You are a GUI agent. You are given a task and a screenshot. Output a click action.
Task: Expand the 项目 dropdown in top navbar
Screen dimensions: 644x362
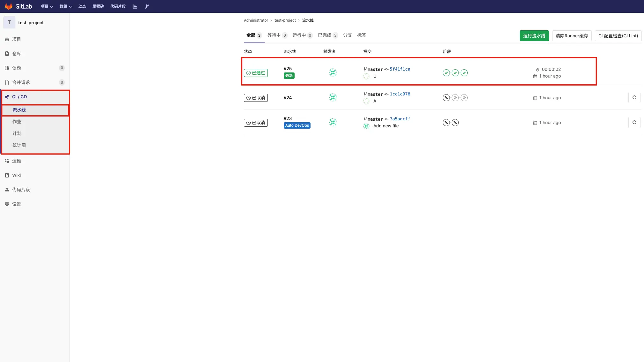(47, 6)
